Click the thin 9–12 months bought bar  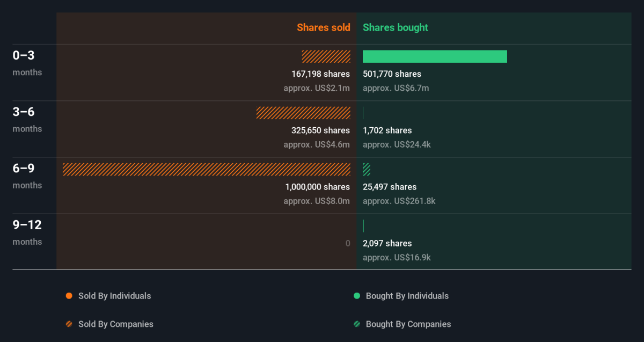[x=363, y=226]
